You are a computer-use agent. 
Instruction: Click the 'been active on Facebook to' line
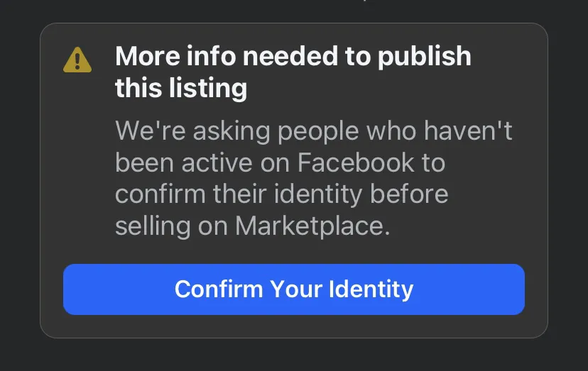click(x=280, y=163)
